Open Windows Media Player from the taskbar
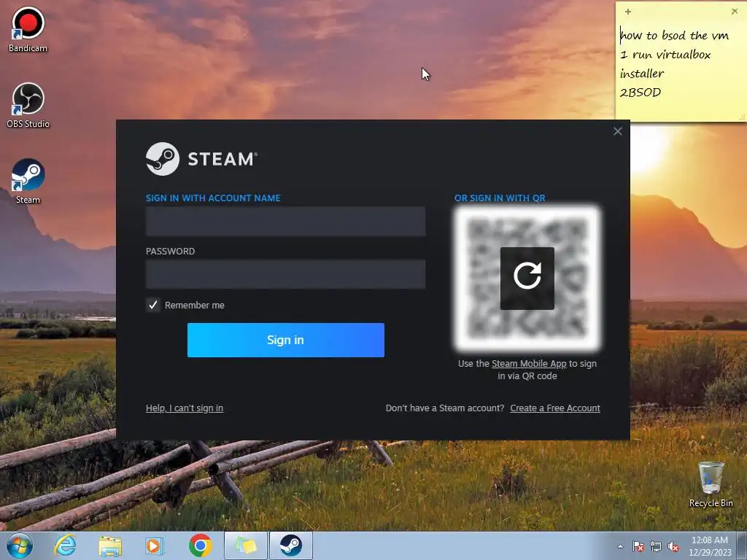Image resolution: width=747 pixels, height=560 pixels. [x=155, y=546]
